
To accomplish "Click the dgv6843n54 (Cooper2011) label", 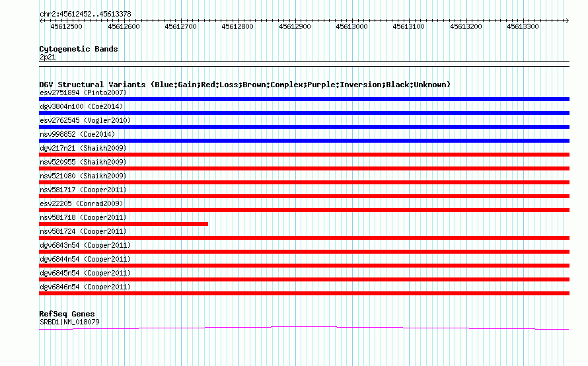I will click(85, 245).
